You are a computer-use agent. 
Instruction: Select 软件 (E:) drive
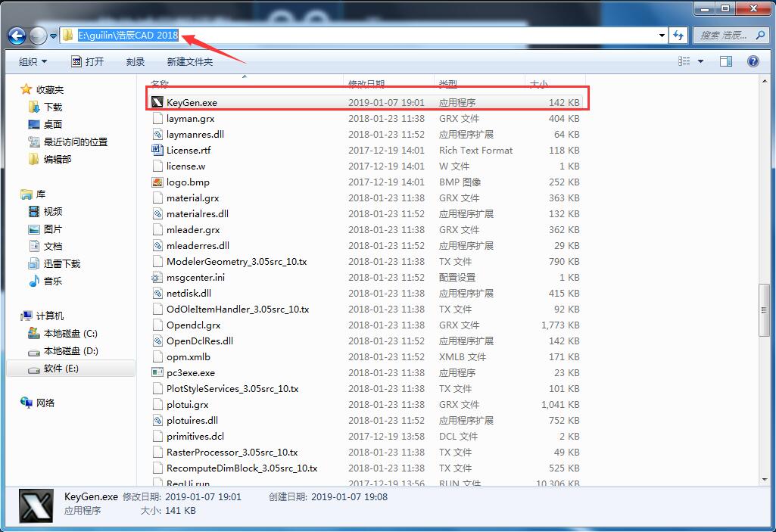pos(70,369)
